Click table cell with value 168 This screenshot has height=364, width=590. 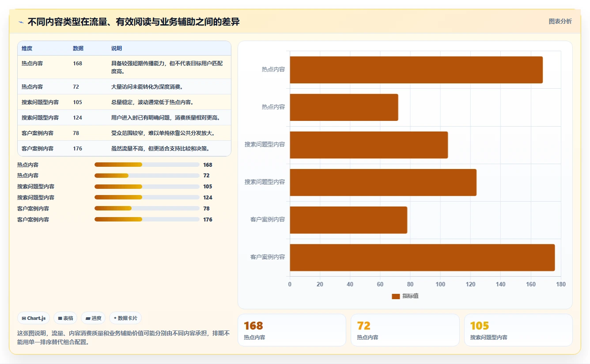click(78, 64)
